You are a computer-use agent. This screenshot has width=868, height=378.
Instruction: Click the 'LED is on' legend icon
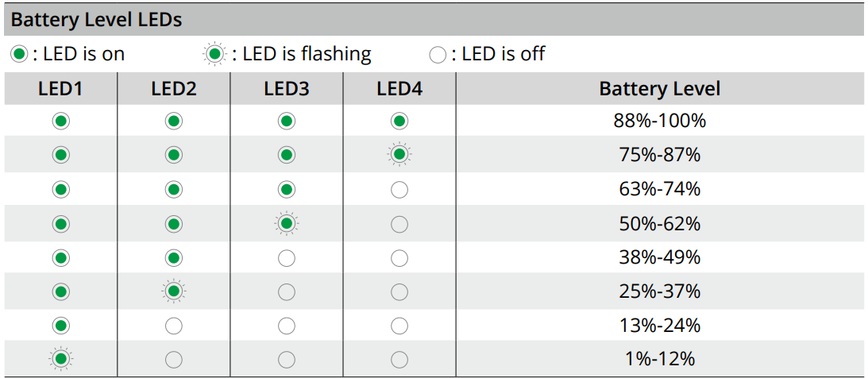[x=20, y=55]
